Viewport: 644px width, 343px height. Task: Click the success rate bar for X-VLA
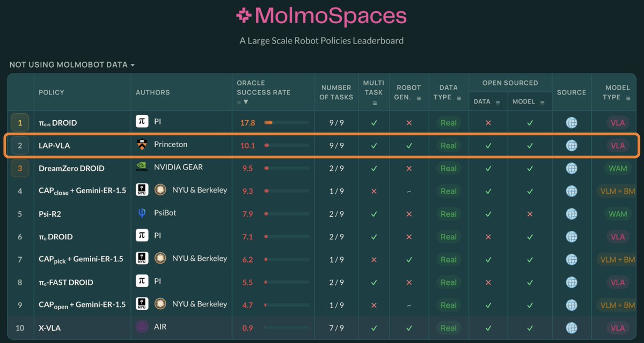click(x=287, y=328)
